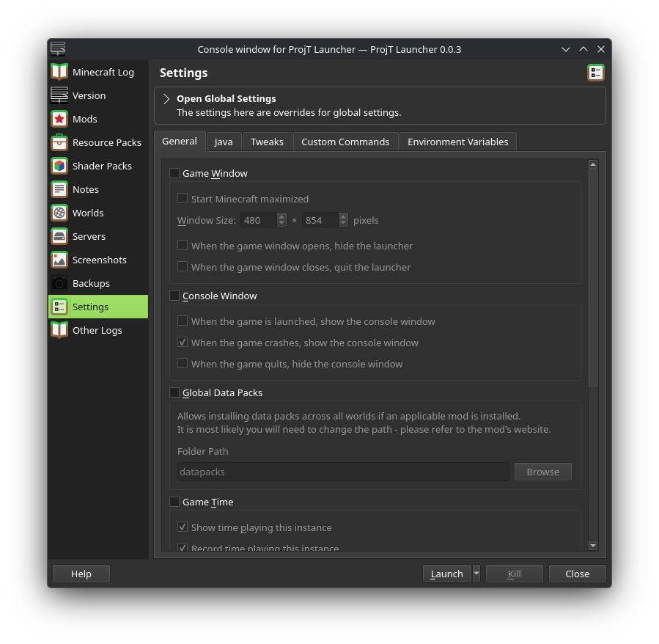The width and height of the screenshot is (659, 644).
Task: Click the settings icon in the top-right corner
Action: pyautogui.click(x=596, y=73)
